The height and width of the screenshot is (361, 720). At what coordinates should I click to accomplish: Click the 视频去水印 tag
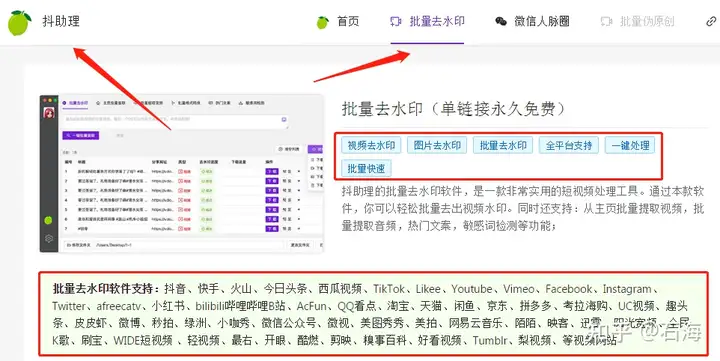(x=371, y=146)
